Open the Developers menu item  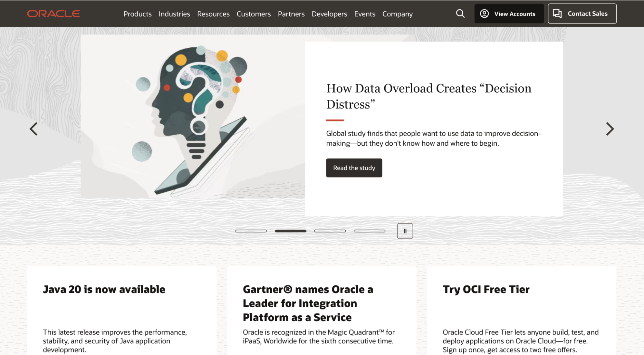click(x=329, y=13)
